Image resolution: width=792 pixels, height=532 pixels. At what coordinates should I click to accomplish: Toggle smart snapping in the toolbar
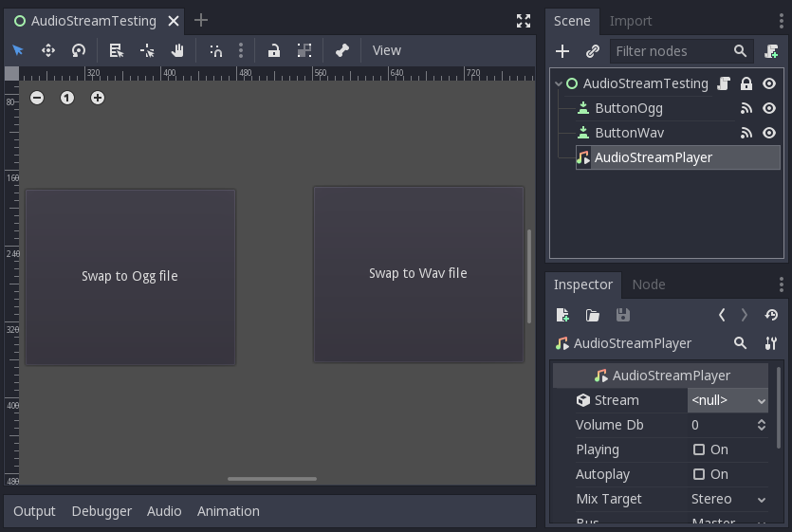tap(215, 50)
